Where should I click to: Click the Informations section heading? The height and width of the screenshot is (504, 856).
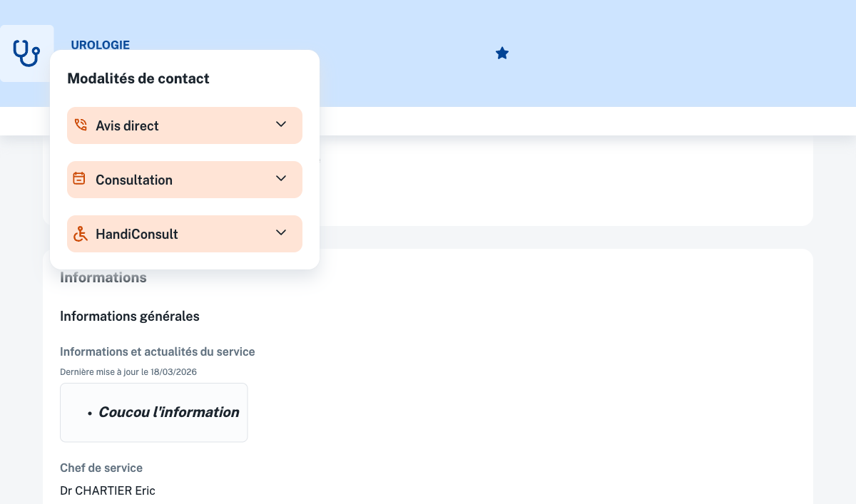pyautogui.click(x=103, y=277)
